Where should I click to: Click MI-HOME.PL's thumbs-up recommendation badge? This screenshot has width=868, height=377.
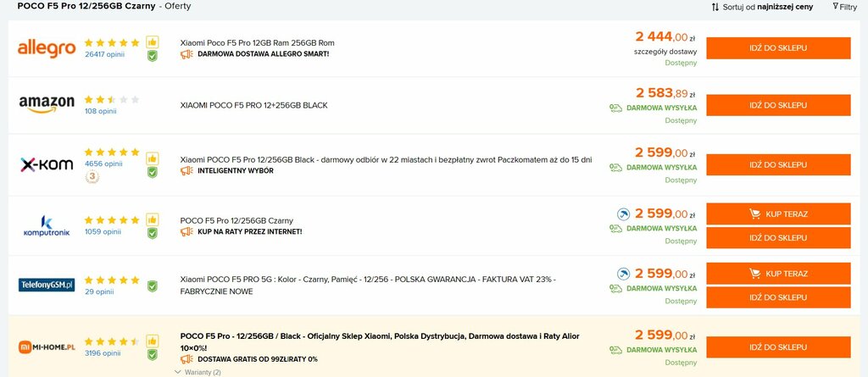153,341
